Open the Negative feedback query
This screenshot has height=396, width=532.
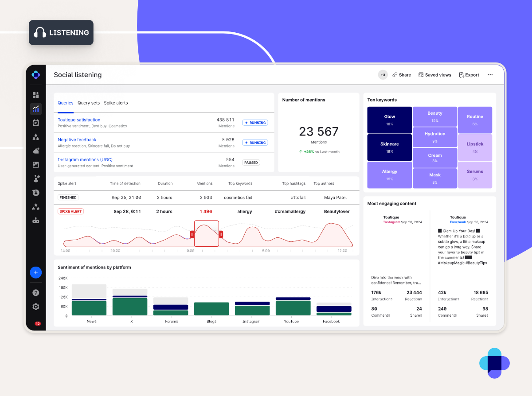point(77,140)
